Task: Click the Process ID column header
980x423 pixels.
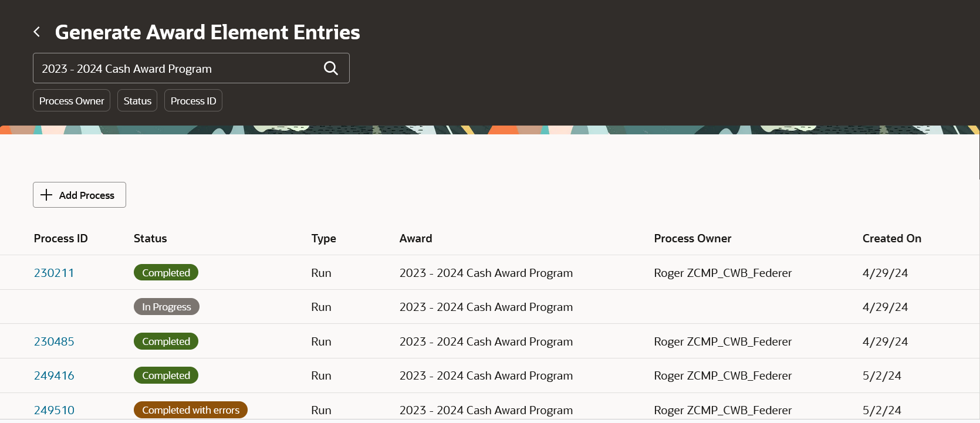Action: [61, 238]
